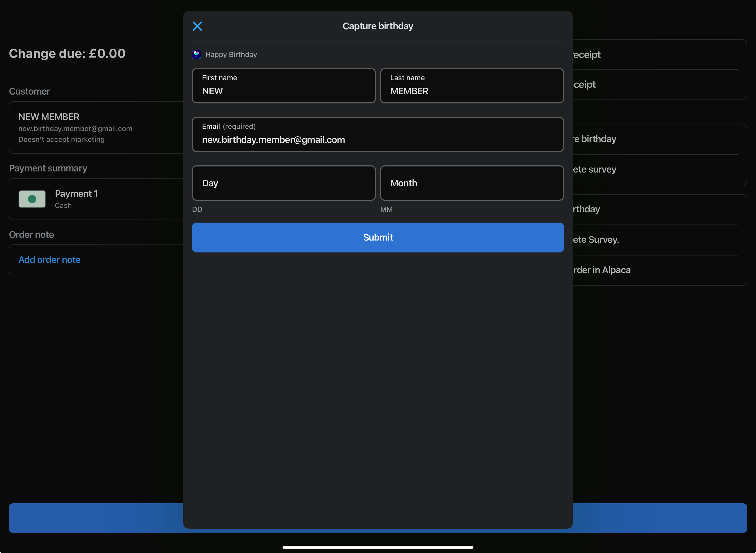The height and width of the screenshot is (553, 756).
Task: Open Add order note link
Action: tap(50, 260)
